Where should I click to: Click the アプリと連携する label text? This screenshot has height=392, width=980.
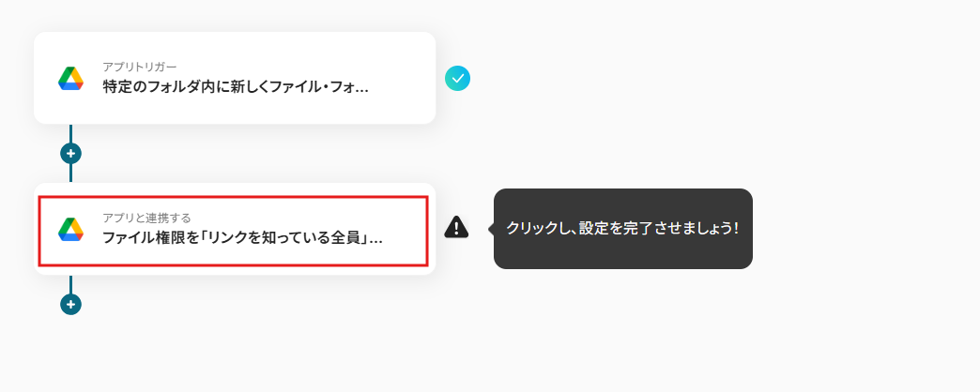tap(146, 218)
